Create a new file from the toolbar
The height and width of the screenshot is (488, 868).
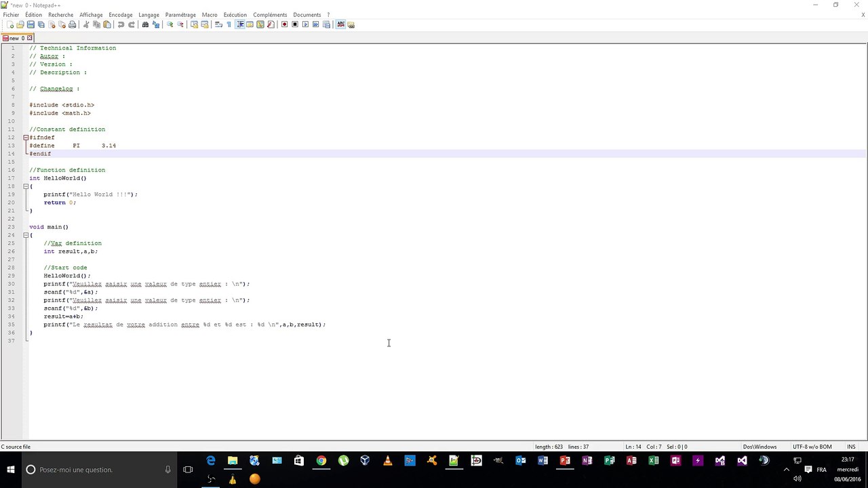pyautogui.click(x=10, y=24)
